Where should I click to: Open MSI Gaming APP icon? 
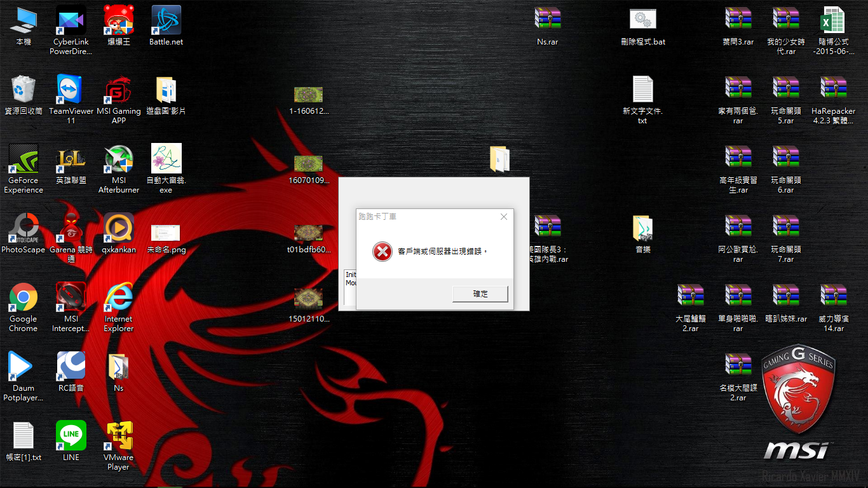click(x=118, y=100)
